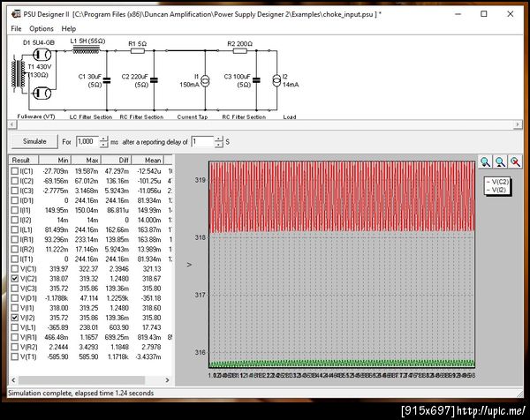Click the V(I2) legend entry on graph
This screenshot has width=530, height=420.
click(496, 190)
